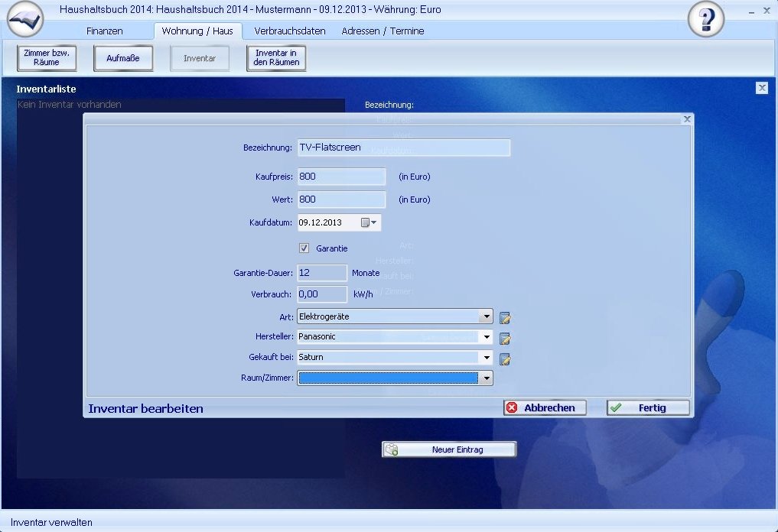Open the Raum/Zimmer dropdown
Image resolution: width=778 pixels, height=532 pixels.
click(485, 378)
